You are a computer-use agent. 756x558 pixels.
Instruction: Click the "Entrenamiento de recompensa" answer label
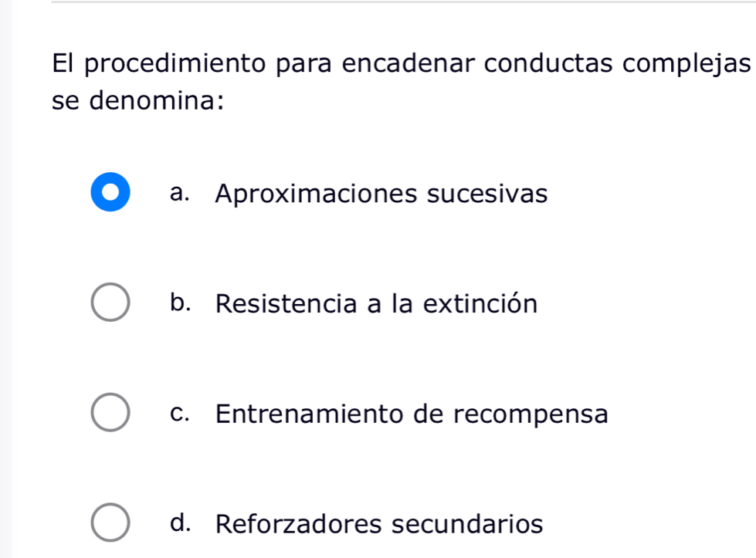click(x=412, y=414)
